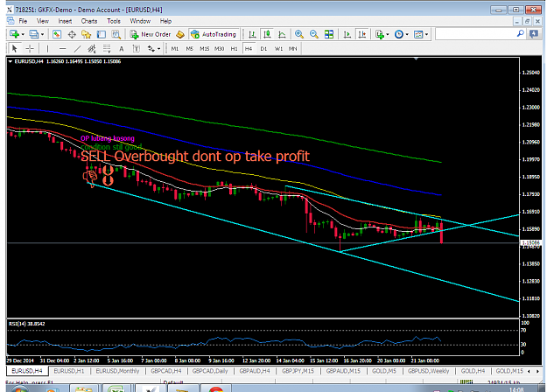This screenshot has height=392, width=547.
Task: Open the Charts menu
Action: click(x=89, y=21)
